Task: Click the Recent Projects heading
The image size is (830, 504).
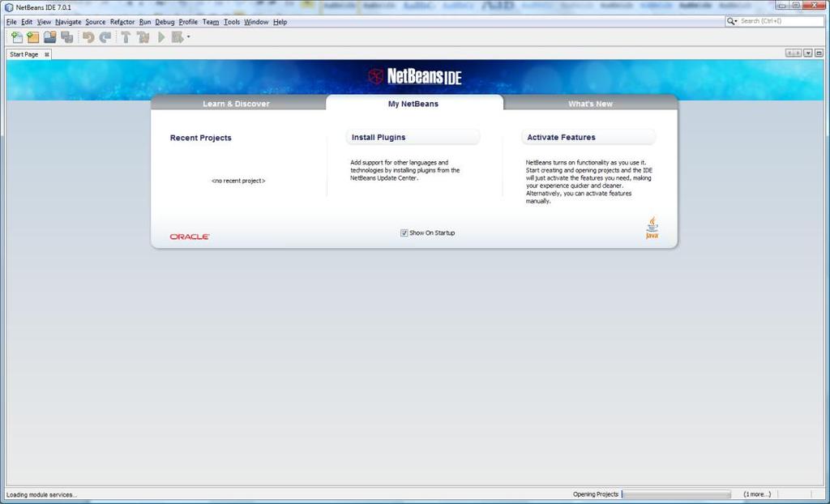Action: 201,138
